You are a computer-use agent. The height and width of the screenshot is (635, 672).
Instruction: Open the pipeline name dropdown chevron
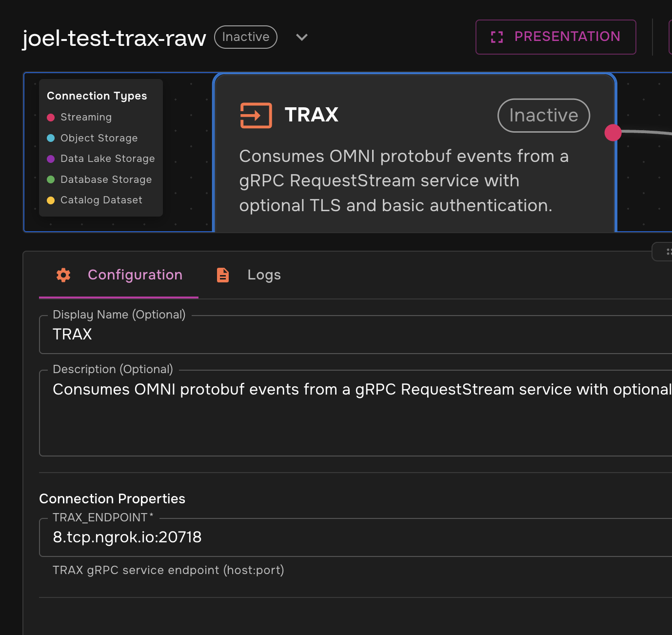coord(302,38)
